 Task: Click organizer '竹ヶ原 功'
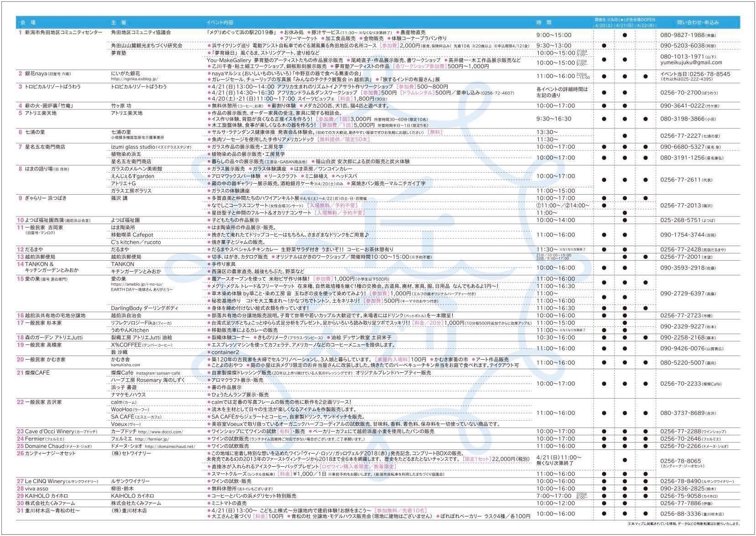point(121,106)
